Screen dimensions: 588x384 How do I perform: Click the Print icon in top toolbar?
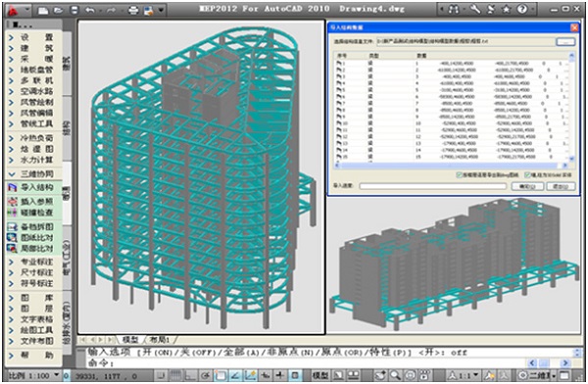pyautogui.click(x=133, y=10)
